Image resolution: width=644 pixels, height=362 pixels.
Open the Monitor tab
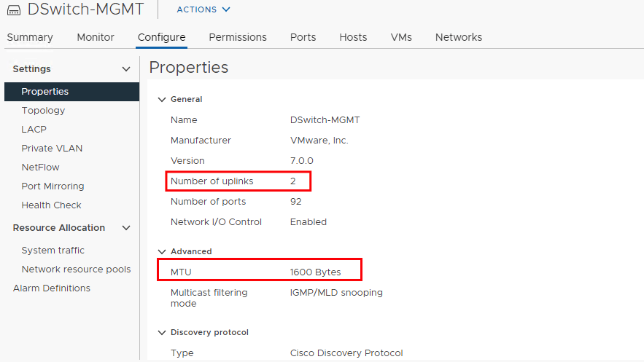click(x=96, y=37)
